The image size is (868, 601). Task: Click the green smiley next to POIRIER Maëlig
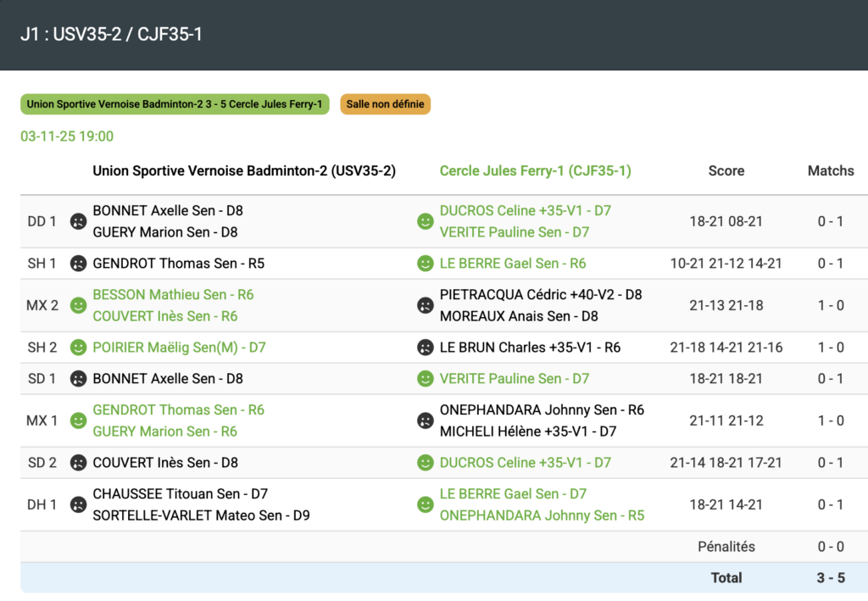(78, 348)
